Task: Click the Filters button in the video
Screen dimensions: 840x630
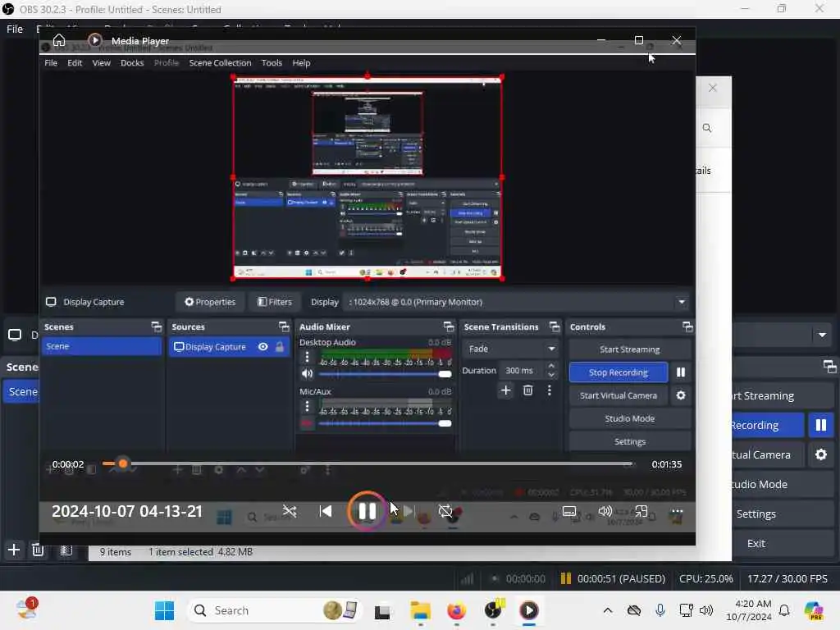Action: tap(274, 302)
